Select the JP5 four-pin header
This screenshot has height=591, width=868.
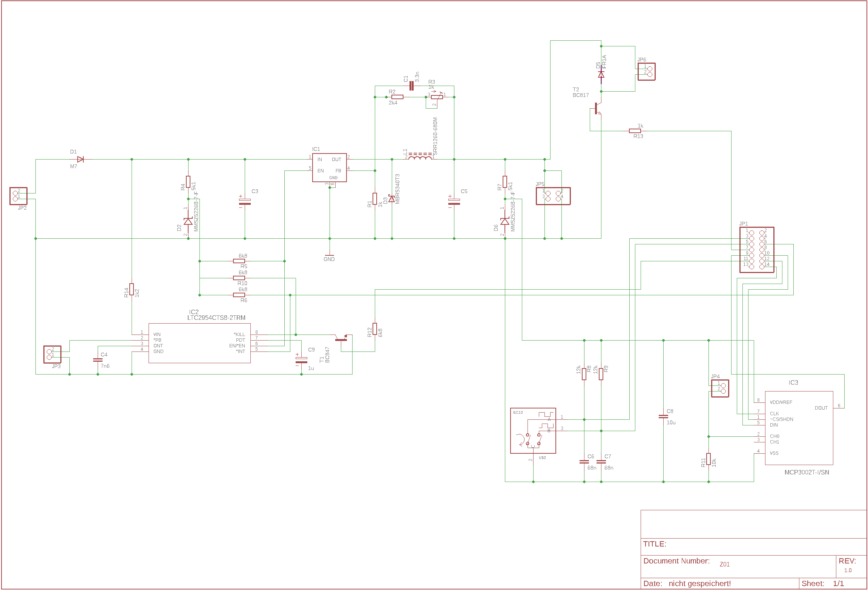click(x=553, y=196)
